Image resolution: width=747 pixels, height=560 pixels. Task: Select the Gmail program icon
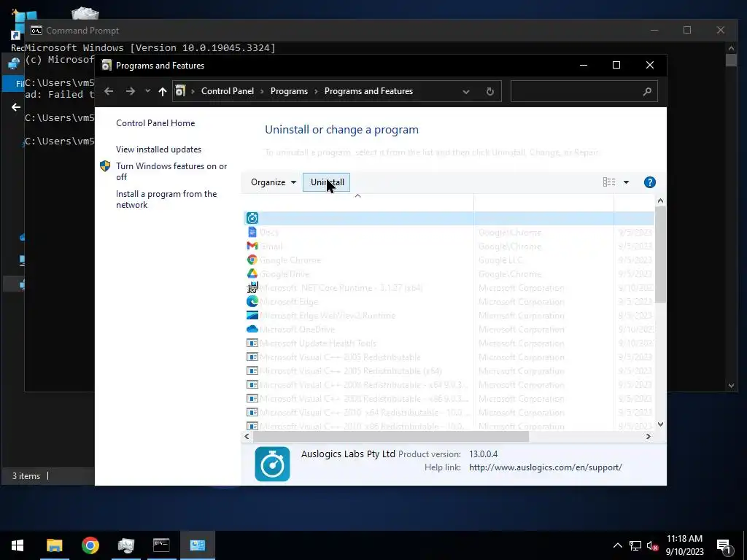point(252,246)
